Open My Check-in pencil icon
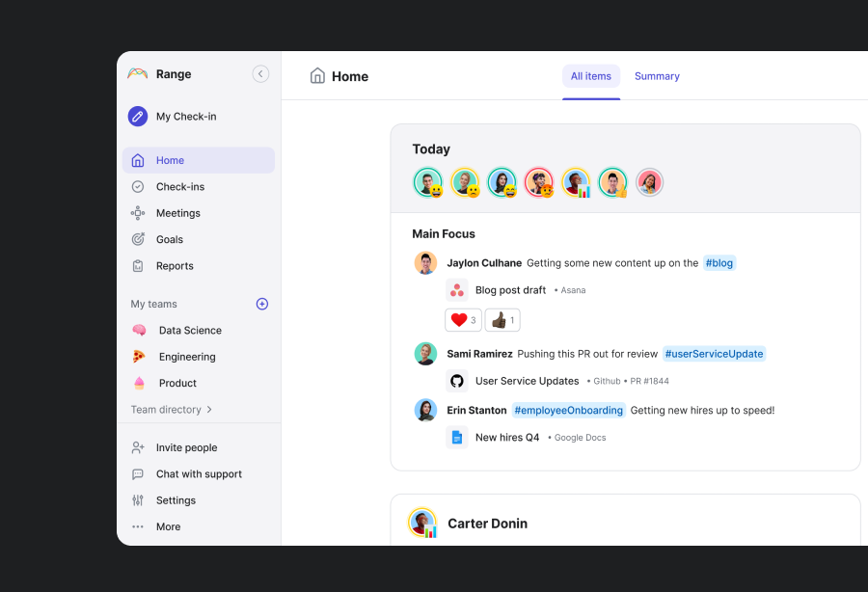This screenshot has height=592, width=868. click(138, 117)
